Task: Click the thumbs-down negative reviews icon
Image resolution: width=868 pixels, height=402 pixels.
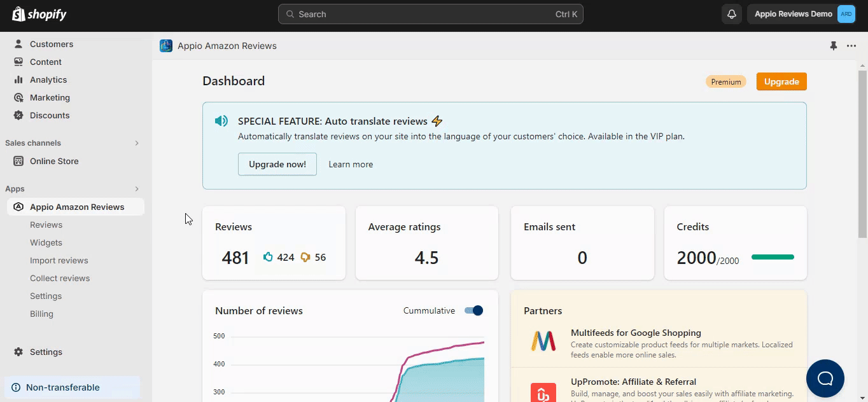Action: pos(305,257)
